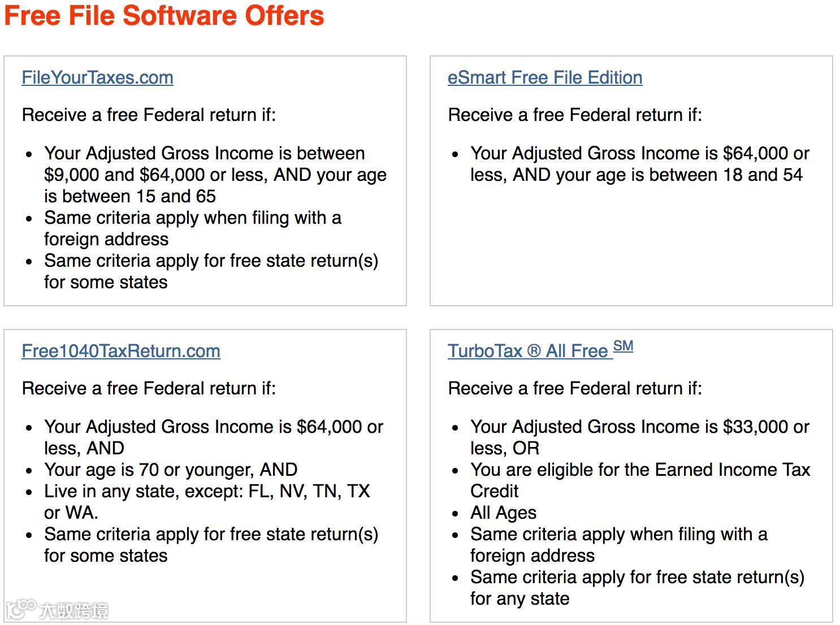
Task: Open the TurboTax All Free link
Action: pyautogui.click(x=527, y=351)
